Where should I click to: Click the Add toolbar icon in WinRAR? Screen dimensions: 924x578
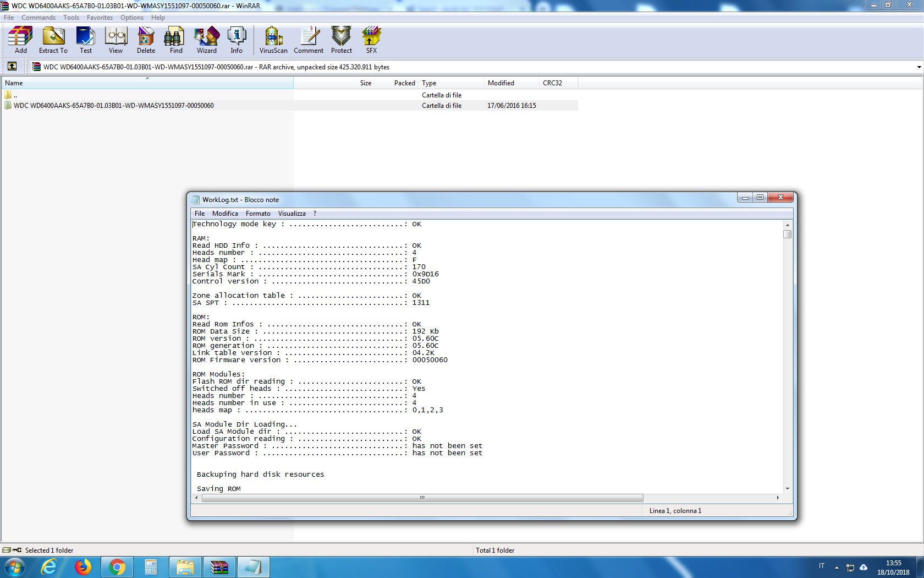[x=20, y=40]
